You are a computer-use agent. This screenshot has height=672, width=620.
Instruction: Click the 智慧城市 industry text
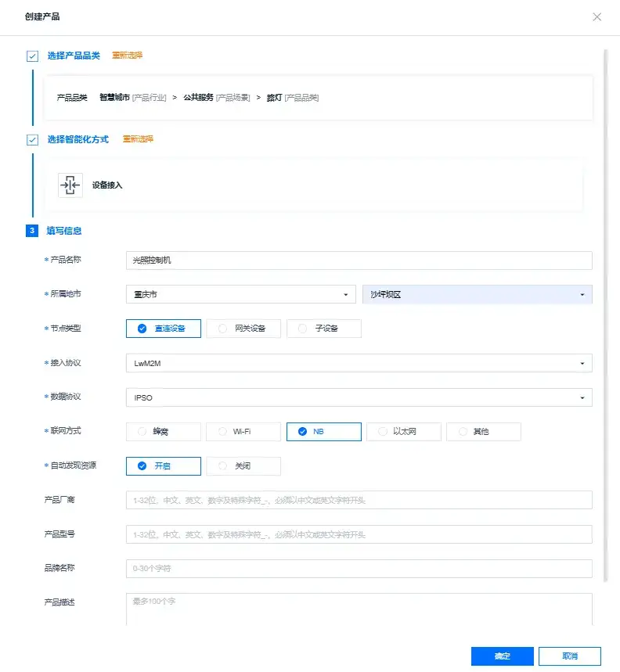coord(114,97)
